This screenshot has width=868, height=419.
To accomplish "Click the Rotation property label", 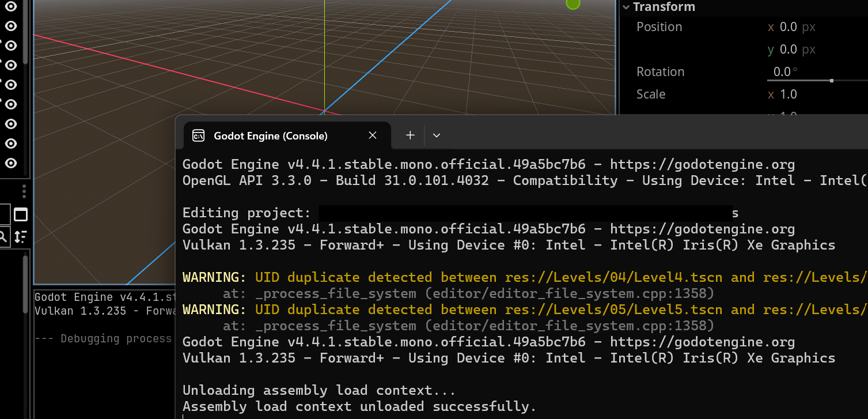I will tap(660, 72).
